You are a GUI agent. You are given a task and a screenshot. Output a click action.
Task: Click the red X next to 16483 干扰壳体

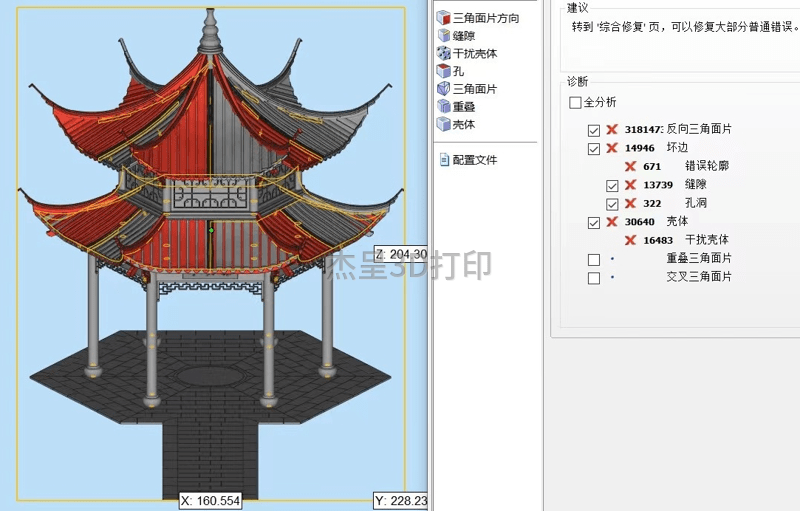631,240
